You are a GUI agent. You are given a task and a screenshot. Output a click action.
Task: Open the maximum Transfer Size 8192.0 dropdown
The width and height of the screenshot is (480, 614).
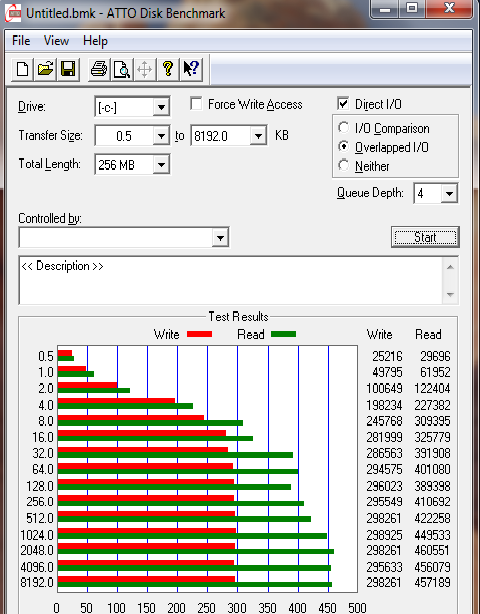point(258,136)
